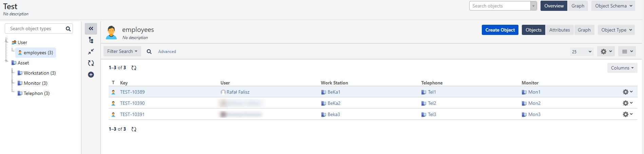Select the Objects tab
This screenshot has height=154, width=644.
tap(533, 30)
